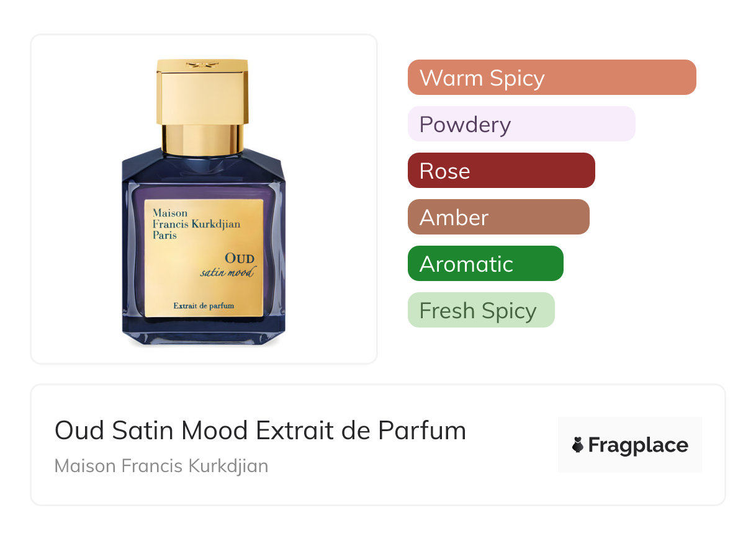Viewport: 756px width, 536px height.
Task: Click the green Aromatic accord bar
Action: click(x=485, y=264)
